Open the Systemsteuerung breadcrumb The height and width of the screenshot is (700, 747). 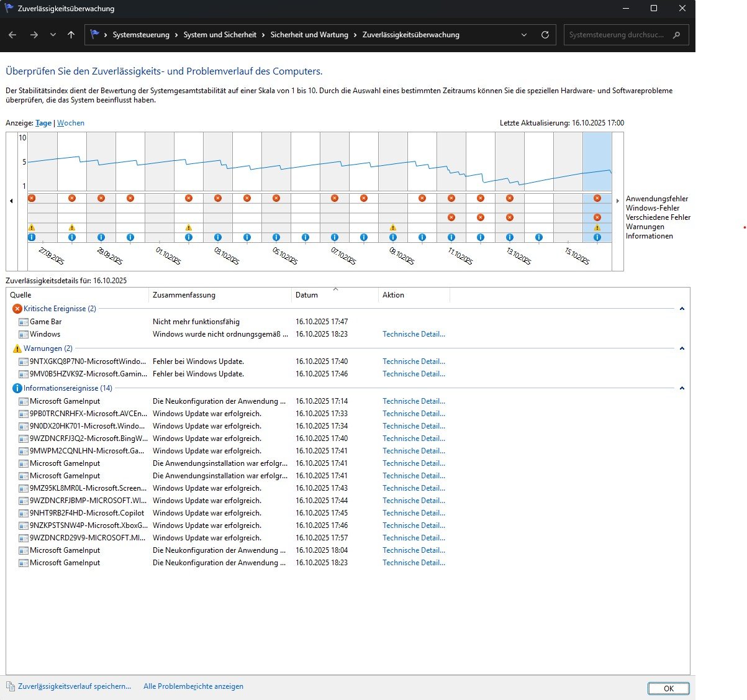coord(141,35)
